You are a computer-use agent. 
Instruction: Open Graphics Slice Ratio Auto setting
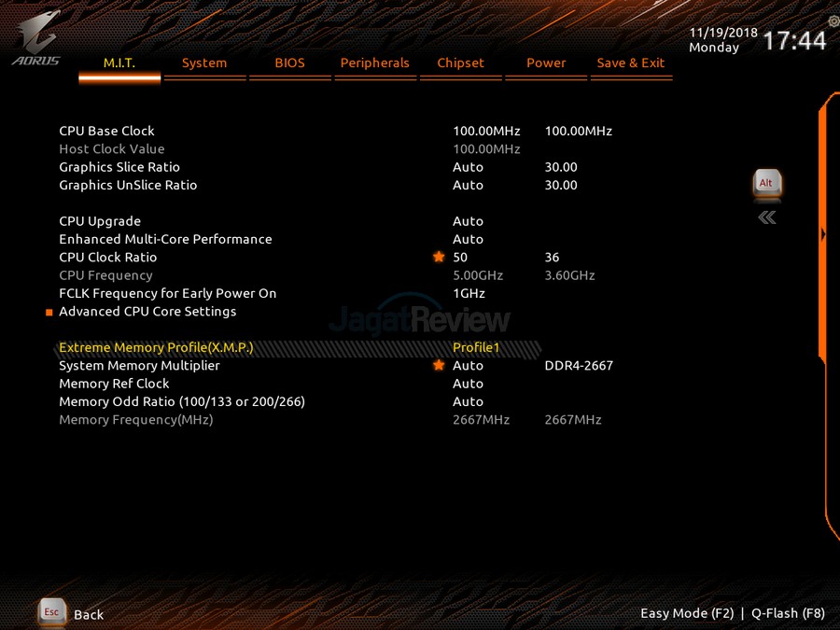pos(468,167)
